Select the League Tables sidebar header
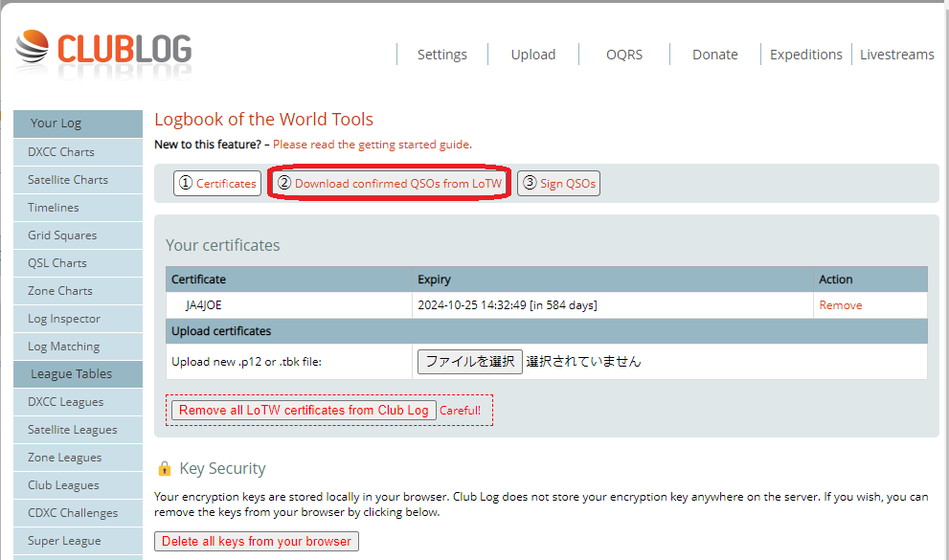 tap(79, 374)
